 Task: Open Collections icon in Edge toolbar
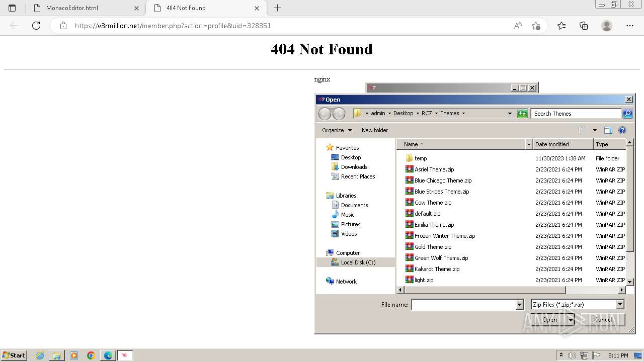pyautogui.click(x=584, y=26)
